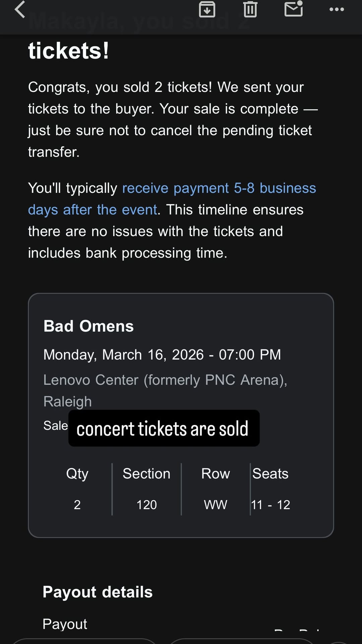
Task: Go back using the top-left arrow
Action: click(x=20, y=9)
